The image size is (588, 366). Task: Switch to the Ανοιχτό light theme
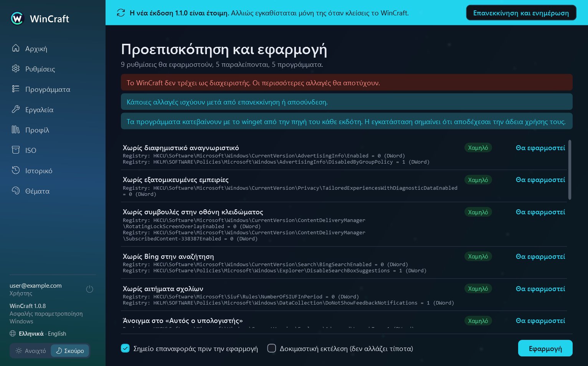31,351
